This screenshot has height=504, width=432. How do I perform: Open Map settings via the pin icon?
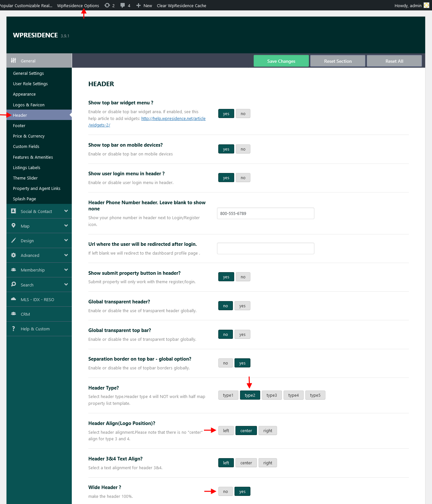coord(13,225)
